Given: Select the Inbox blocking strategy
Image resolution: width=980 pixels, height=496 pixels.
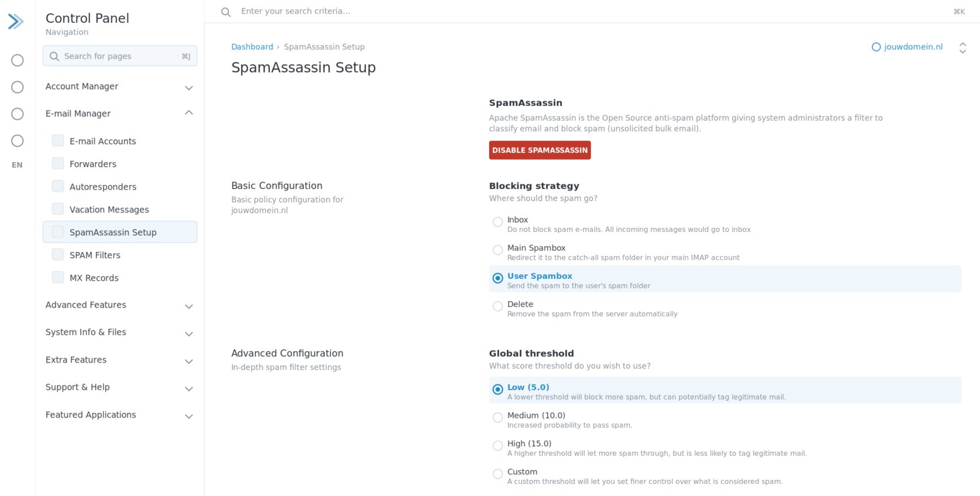Looking at the screenshot, I should [x=498, y=222].
